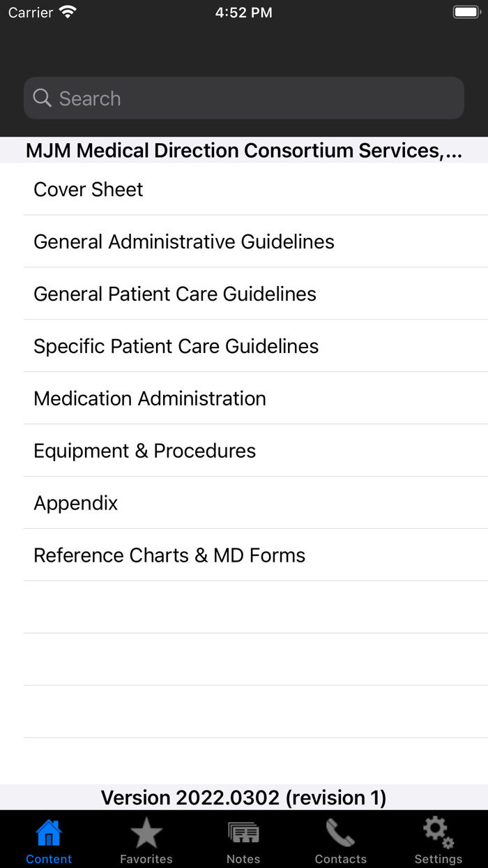Tap inside the Search field
Image resolution: width=488 pixels, height=868 pixels.
tap(244, 98)
